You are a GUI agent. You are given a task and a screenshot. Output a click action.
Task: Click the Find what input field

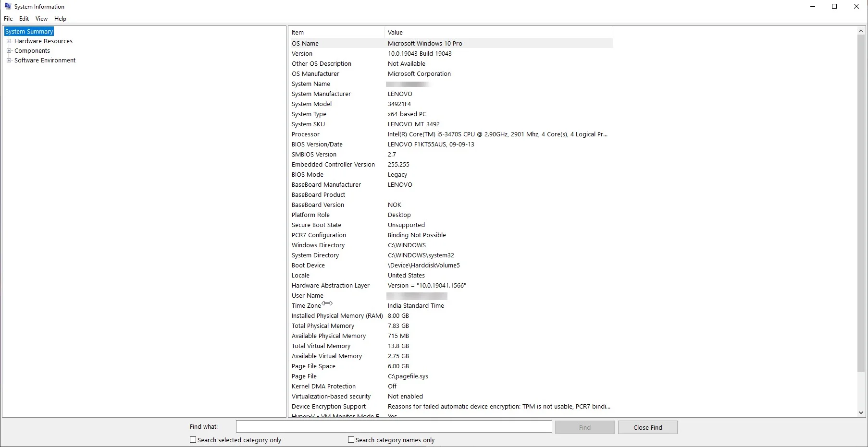(x=394, y=427)
